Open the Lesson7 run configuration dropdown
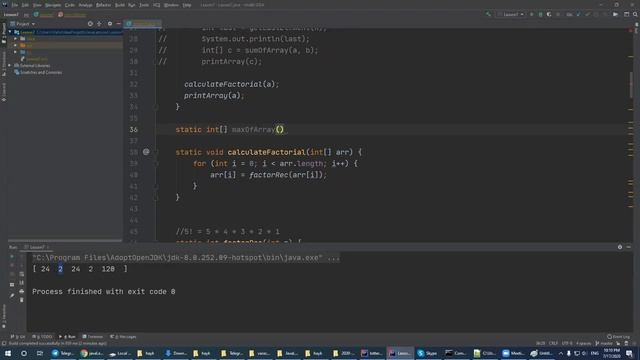 (x=511, y=14)
